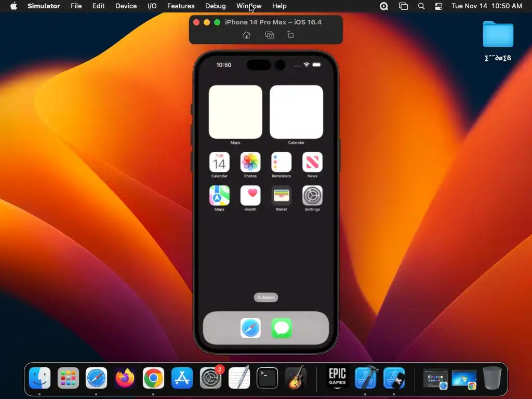Open the Apple menu
Screen dimensions: 532x399
click(x=14, y=6)
